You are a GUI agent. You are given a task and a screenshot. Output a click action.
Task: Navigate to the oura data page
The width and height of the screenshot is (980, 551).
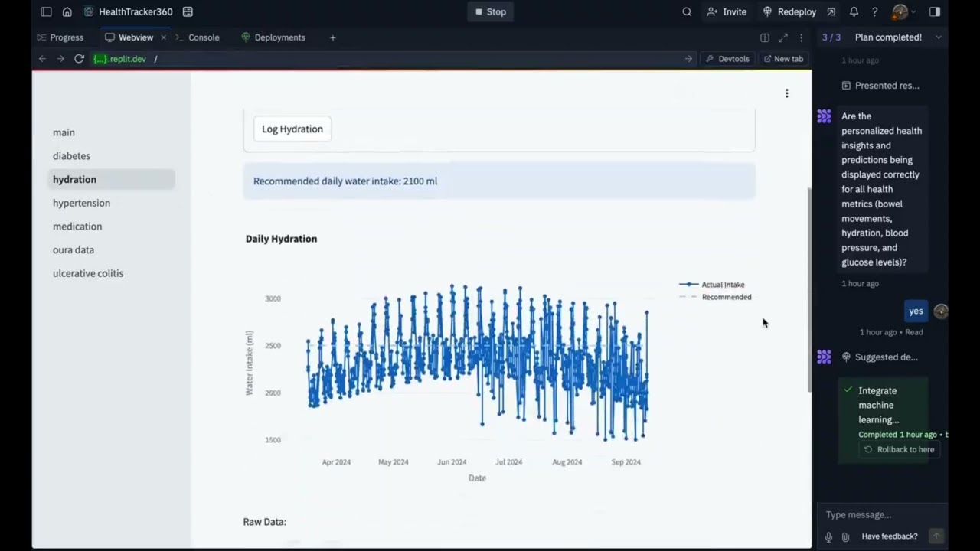click(x=73, y=250)
